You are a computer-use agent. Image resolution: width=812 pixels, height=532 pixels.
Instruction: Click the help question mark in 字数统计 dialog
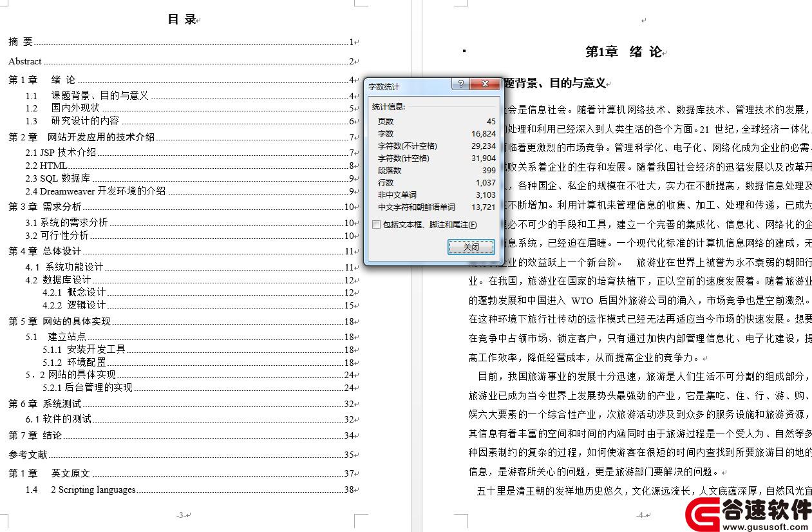tap(461, 84)
